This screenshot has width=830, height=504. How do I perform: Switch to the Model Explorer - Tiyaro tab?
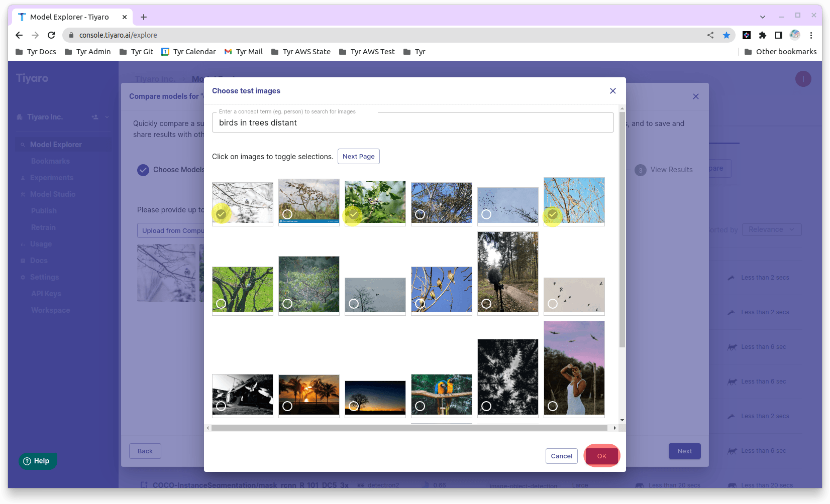pyautogui.click(x=70, y=17)
